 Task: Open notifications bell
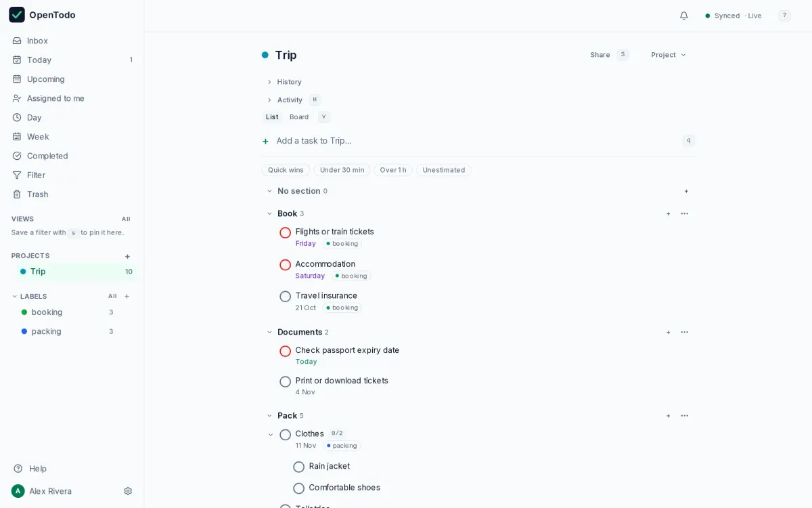tap(684, 16)
